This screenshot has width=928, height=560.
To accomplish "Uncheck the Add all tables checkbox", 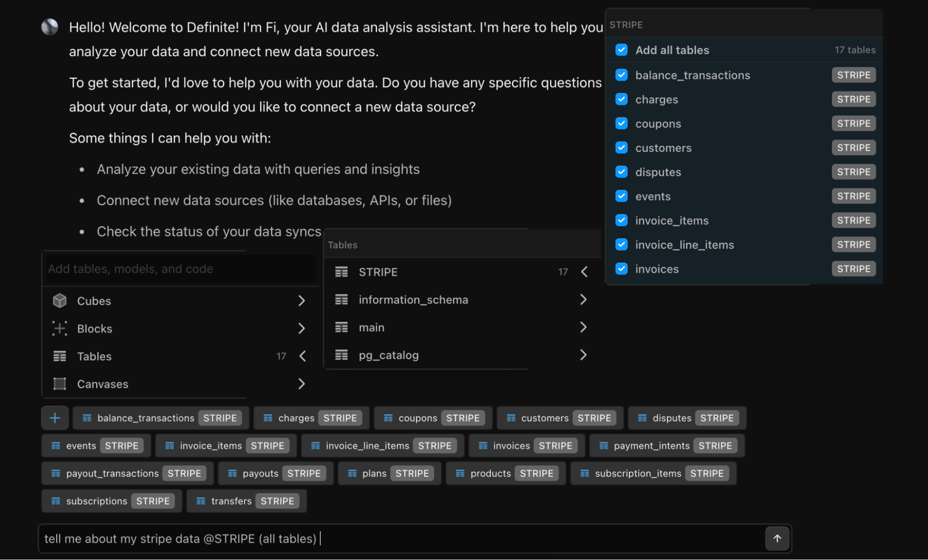I will click(x=622, y=50).
